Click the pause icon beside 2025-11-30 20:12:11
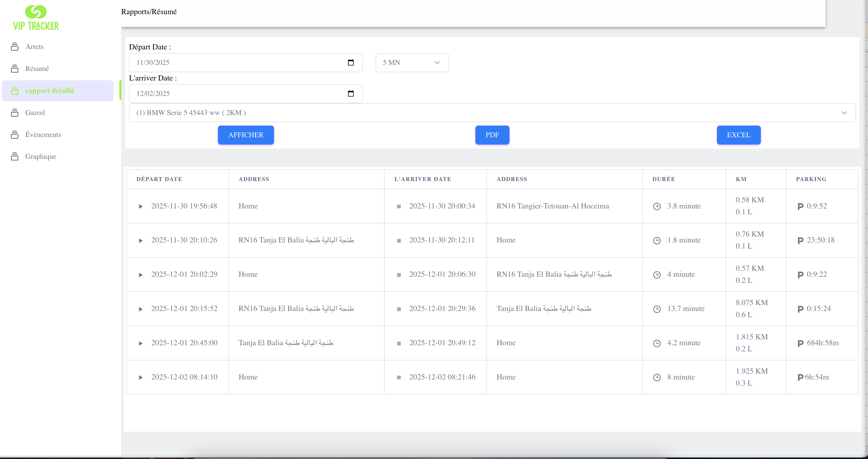The width and height of the screenshot is (868, 459). click(x=399, y=241)
